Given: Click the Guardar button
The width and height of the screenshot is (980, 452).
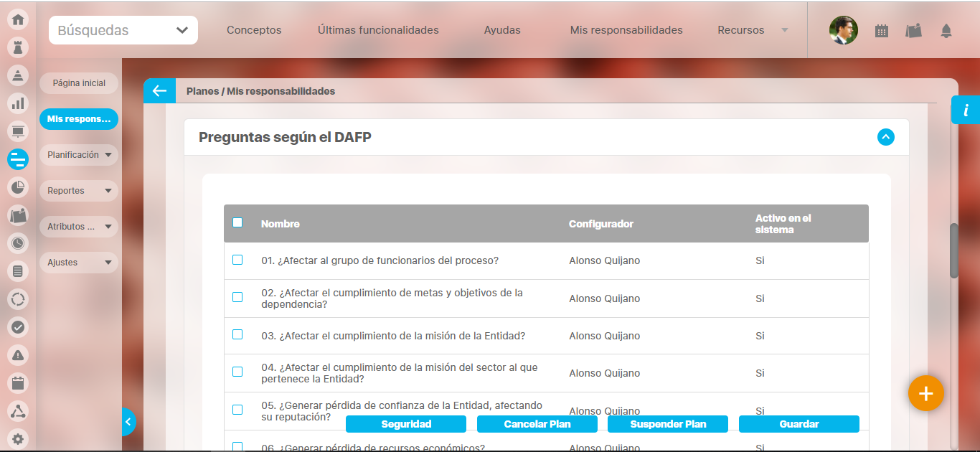Looking at the screenshot, I should (798, 424).
